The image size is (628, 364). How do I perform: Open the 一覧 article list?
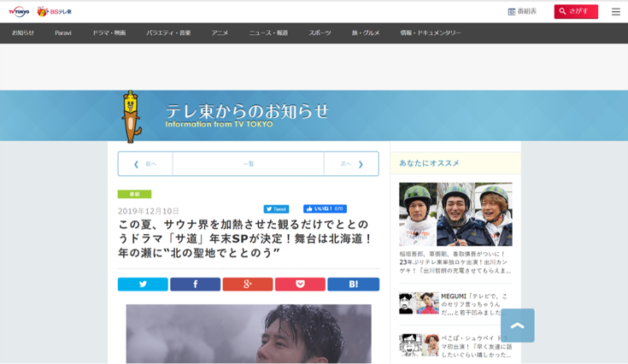[249, 164]
